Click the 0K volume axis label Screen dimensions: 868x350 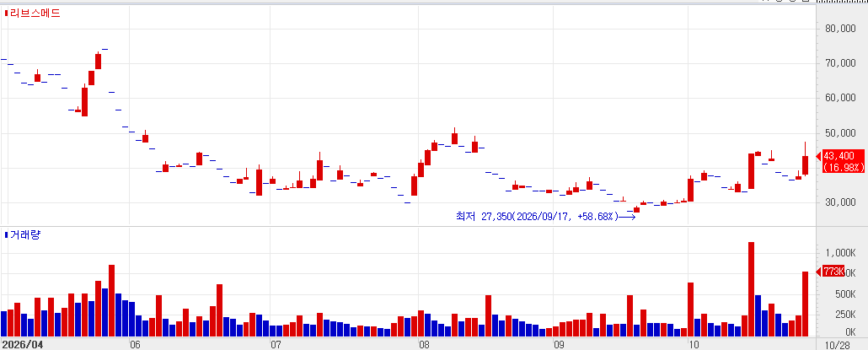coord(849,332)
